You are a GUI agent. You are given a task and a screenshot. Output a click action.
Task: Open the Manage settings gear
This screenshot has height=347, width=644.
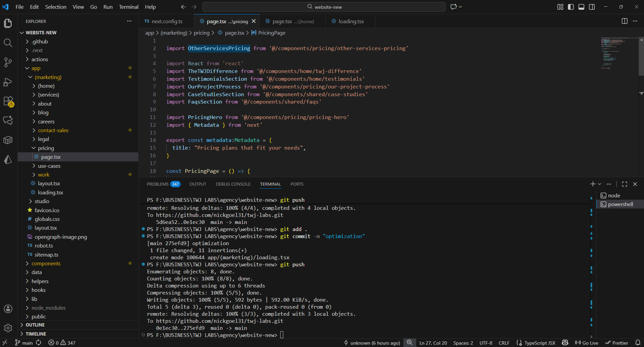pyautogui.click(x=8, y=328)
